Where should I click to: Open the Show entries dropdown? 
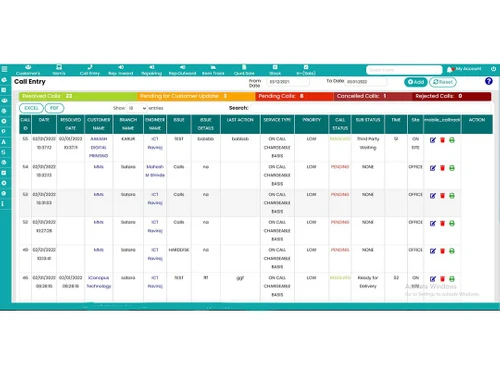pos(137,108)
